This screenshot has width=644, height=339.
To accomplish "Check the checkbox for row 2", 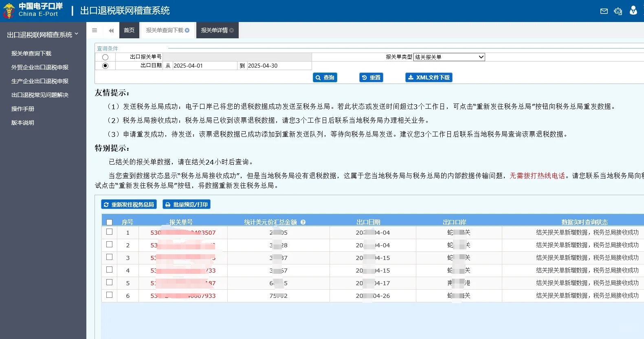I will pyautogui.click(x=109, y=244).
